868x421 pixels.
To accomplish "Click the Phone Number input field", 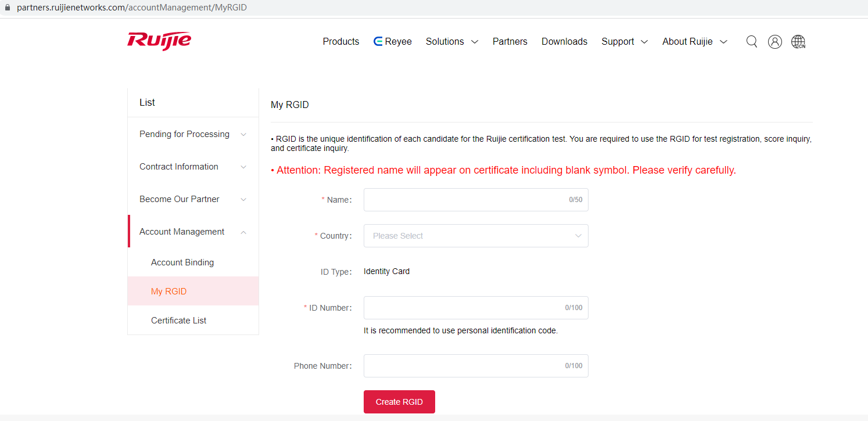I will tap(476, 366).
